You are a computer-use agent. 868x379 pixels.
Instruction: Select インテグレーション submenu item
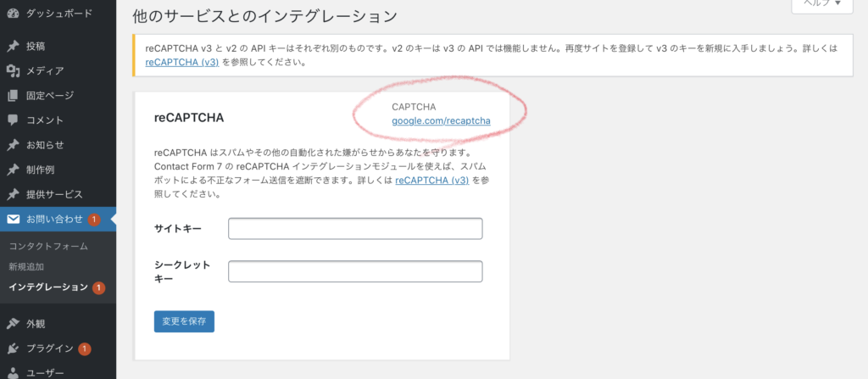click(x=48, y=287)
